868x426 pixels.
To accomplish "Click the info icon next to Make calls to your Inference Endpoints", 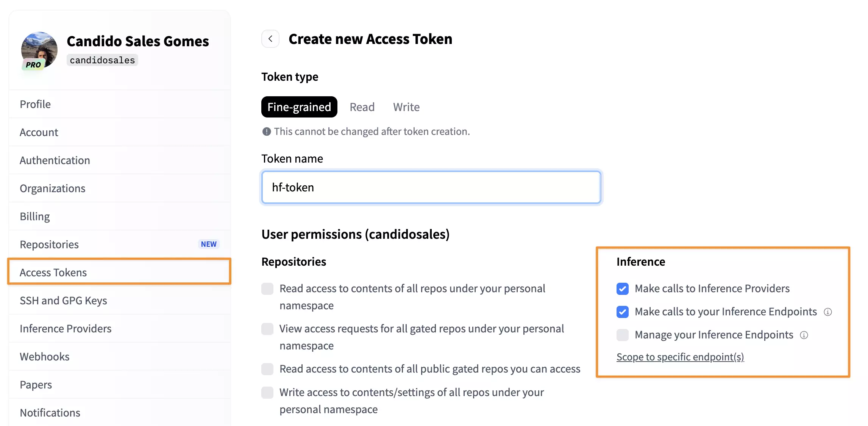I will tap(828, 312).
